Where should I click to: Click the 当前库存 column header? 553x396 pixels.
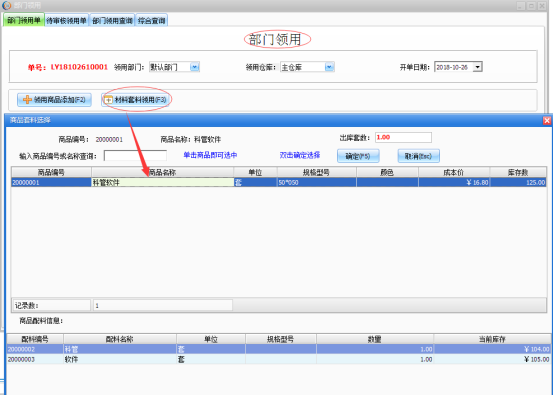tap(492, 339)
